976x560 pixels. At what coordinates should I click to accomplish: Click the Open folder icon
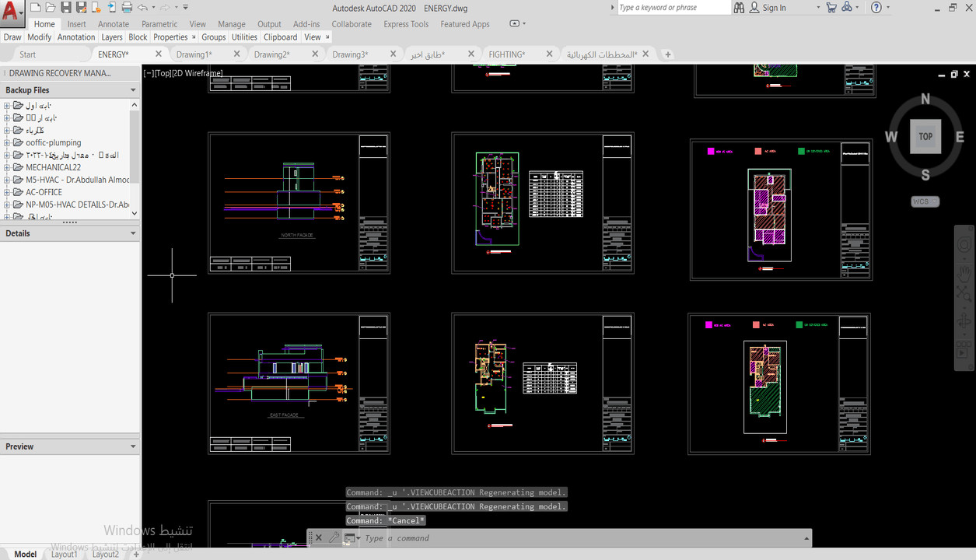(x=51, y=8)
